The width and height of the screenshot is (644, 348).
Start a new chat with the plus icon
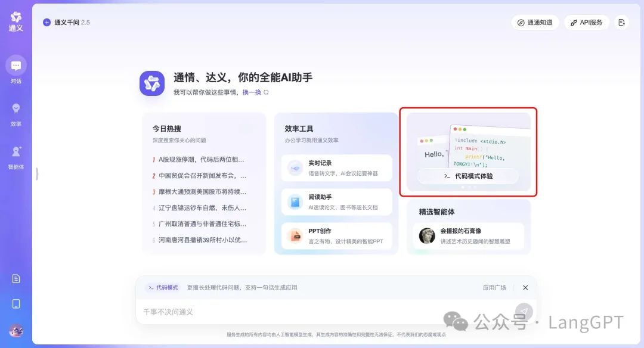pos(47,22)
